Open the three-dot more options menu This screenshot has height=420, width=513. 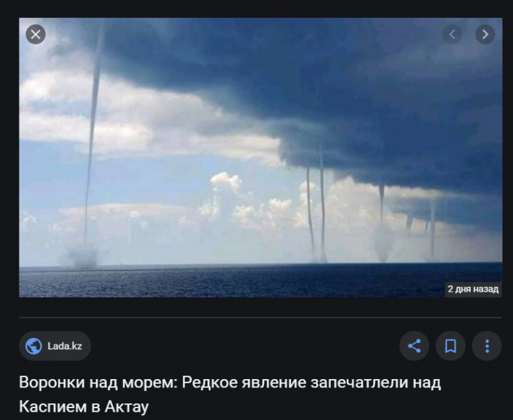point(487,346)
